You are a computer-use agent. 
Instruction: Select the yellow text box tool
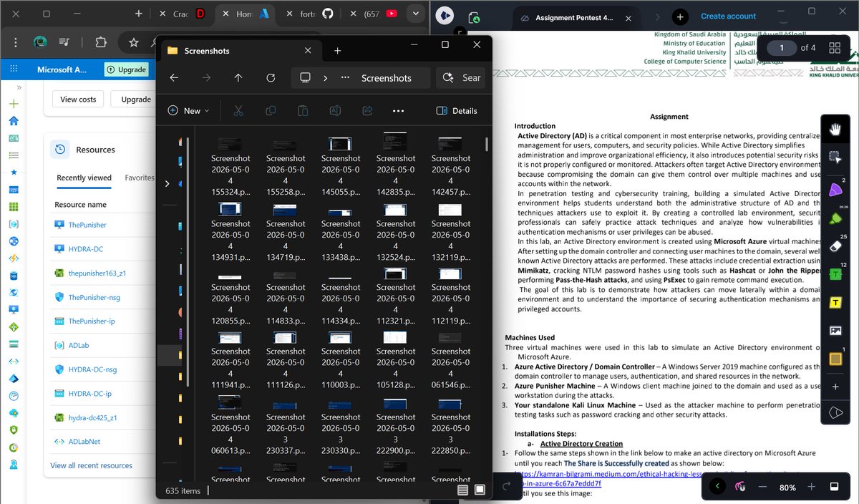pyautogui.click(x=835, y=302)
